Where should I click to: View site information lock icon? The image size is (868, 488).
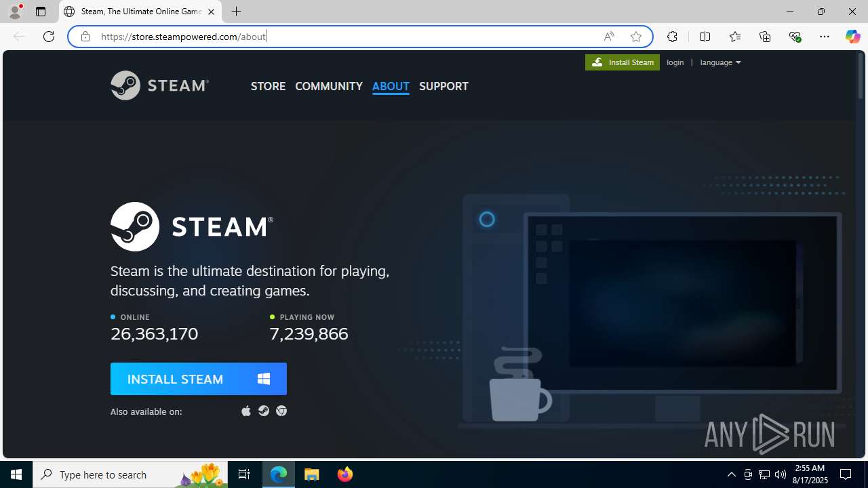tap(85, 37)
